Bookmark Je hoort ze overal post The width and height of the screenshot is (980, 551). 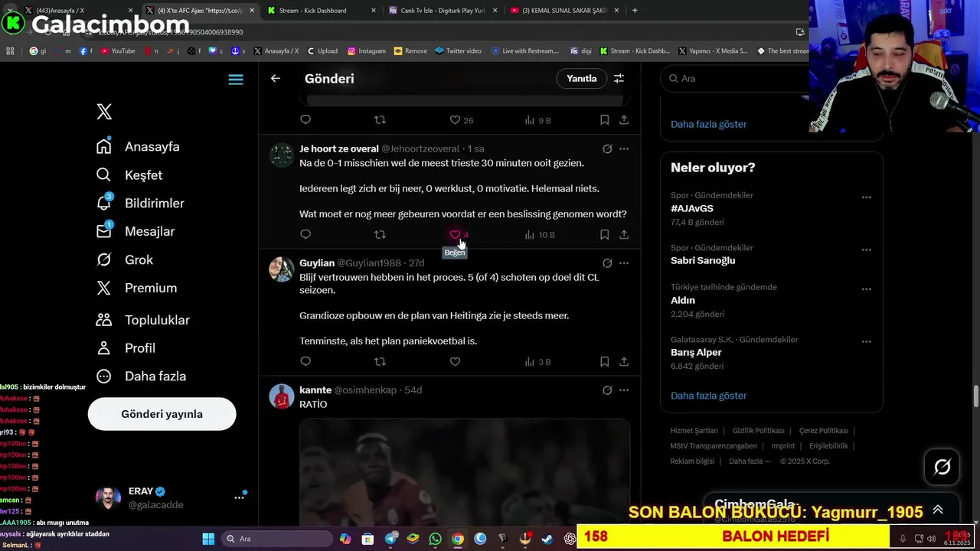[x=604, y=234]
